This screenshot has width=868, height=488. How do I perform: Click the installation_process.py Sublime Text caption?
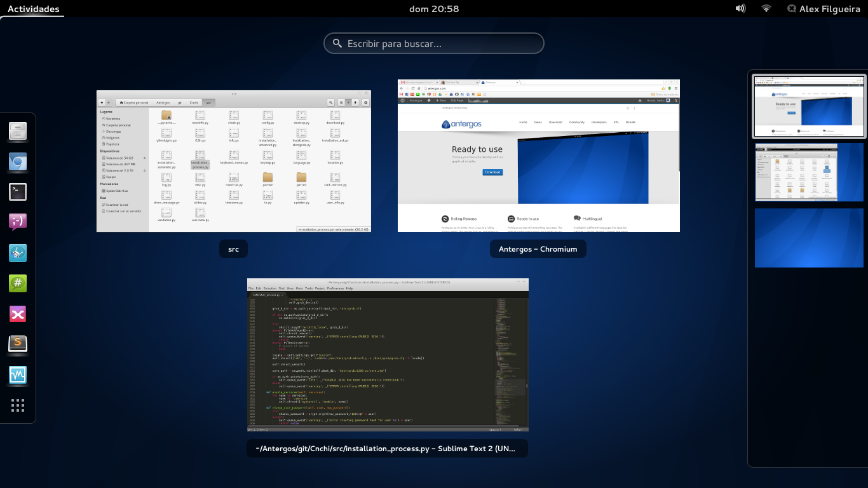387,449
